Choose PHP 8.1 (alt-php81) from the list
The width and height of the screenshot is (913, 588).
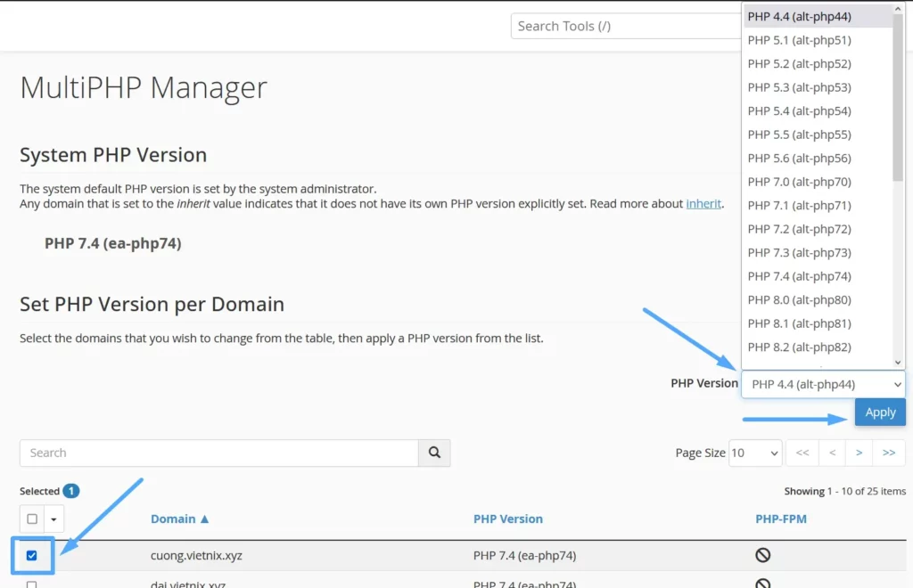[x=799, y=323]
